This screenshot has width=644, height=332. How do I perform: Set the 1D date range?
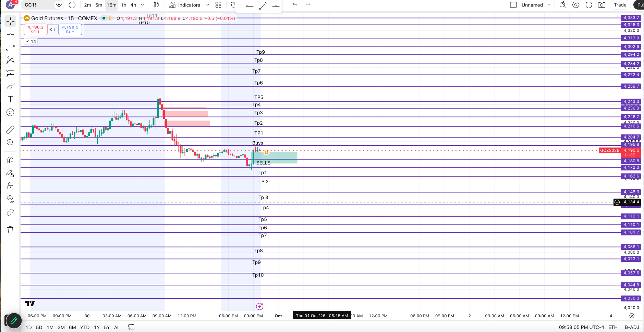[x=29, y=327]
